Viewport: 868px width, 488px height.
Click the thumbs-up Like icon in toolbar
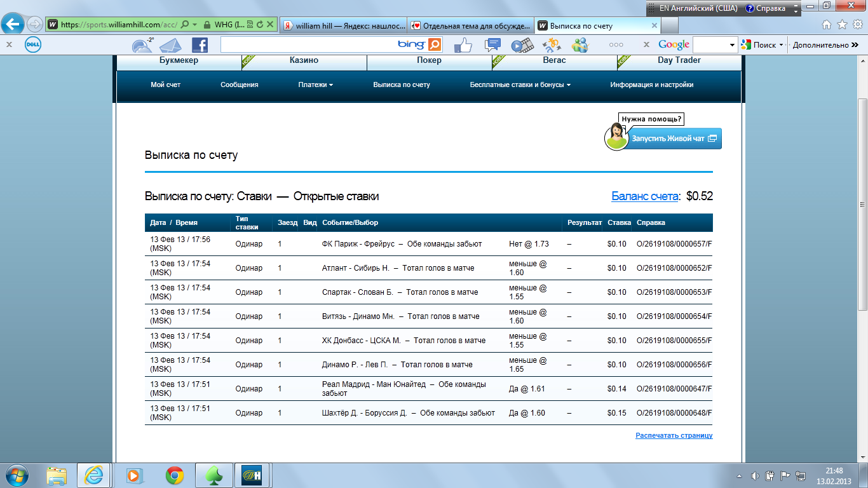click(x=463, y=44)
